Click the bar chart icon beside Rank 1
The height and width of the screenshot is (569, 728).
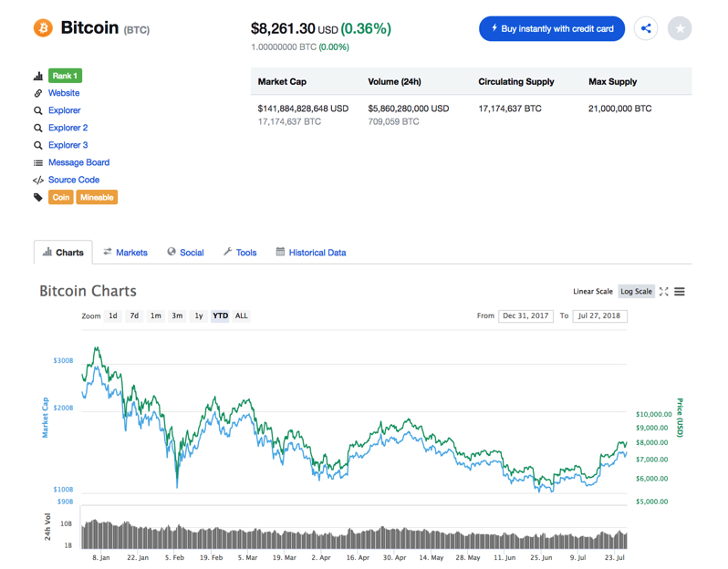pos(38,76)
